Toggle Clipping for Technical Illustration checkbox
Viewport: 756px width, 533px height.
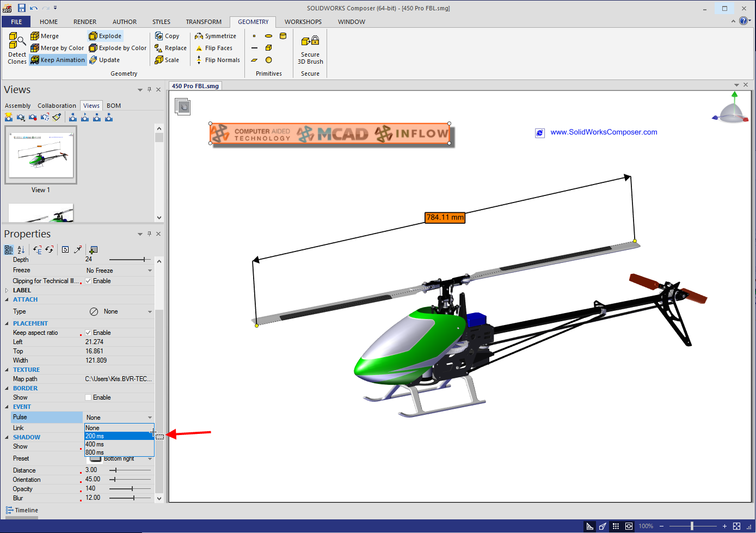click(88, 281)
